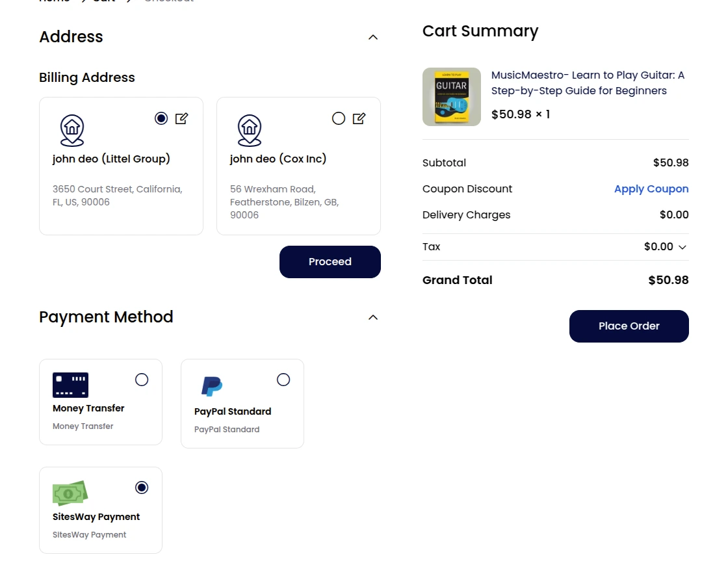Click the PayPal logo icon

click(x=212, y=386)
